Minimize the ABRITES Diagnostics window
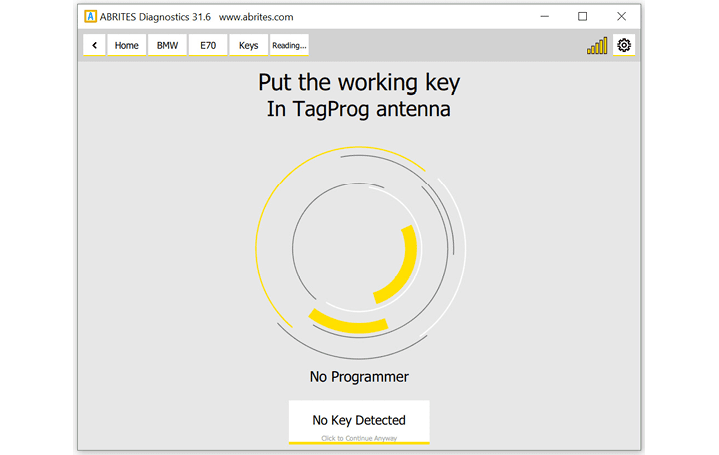The image size is (719, 455). [x=545, y=16]
